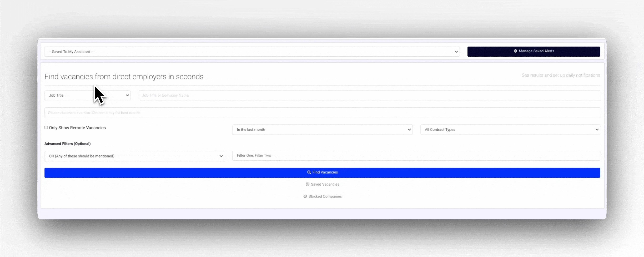
Task: Click the Only Show Remote Vacancies label
Action: pyautogui.click(x=77, y=128)
